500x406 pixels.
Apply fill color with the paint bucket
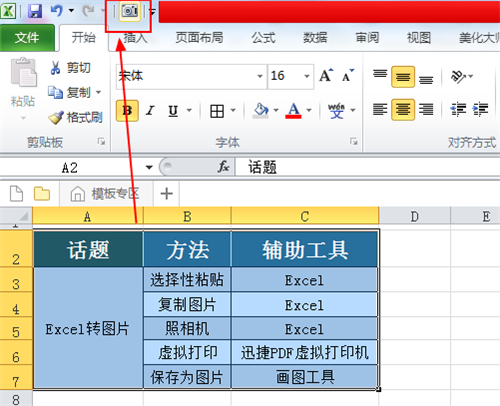tap(261, 110)
